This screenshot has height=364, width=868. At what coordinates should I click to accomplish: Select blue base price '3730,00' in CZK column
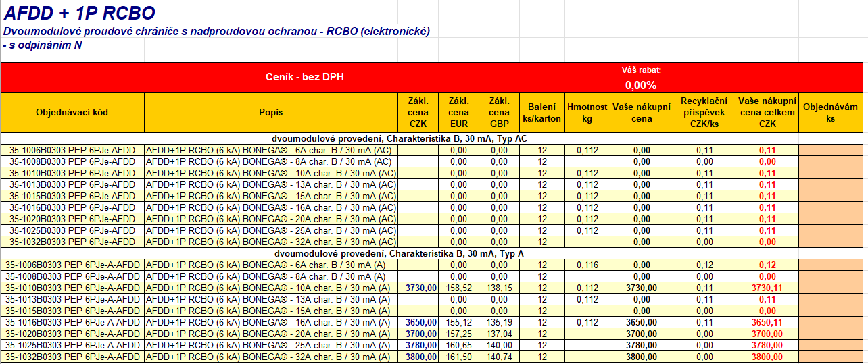tap(418, 288)
